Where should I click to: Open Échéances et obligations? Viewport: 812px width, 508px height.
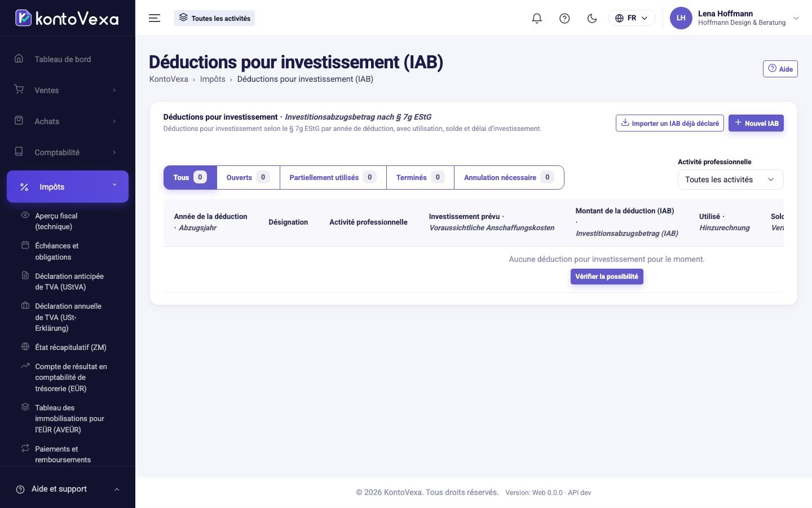68,251
